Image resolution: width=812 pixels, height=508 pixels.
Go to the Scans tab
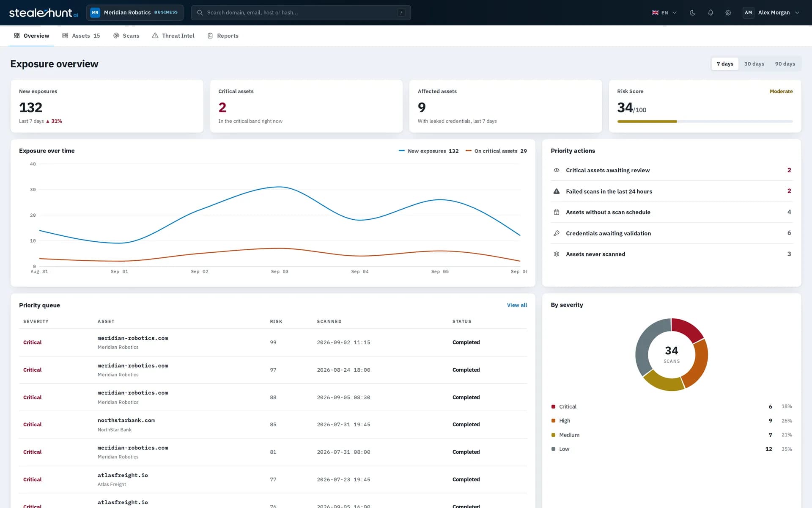click(x=126, y=36)
